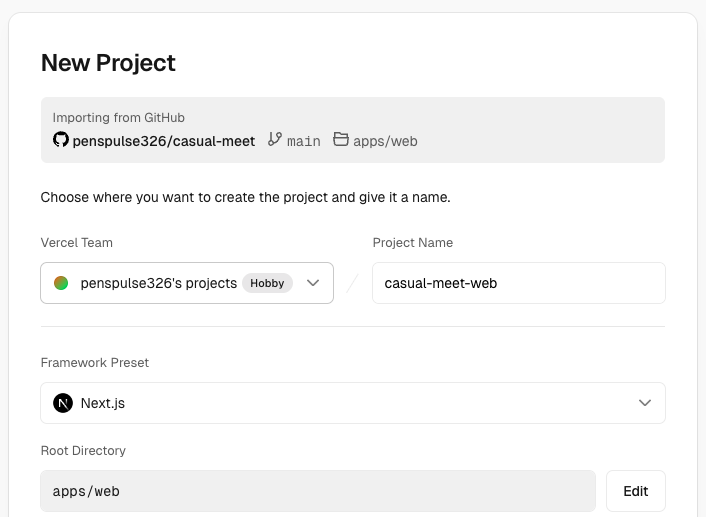
Task: Click the Importing from GitHub label
Action: pos(118,118)
